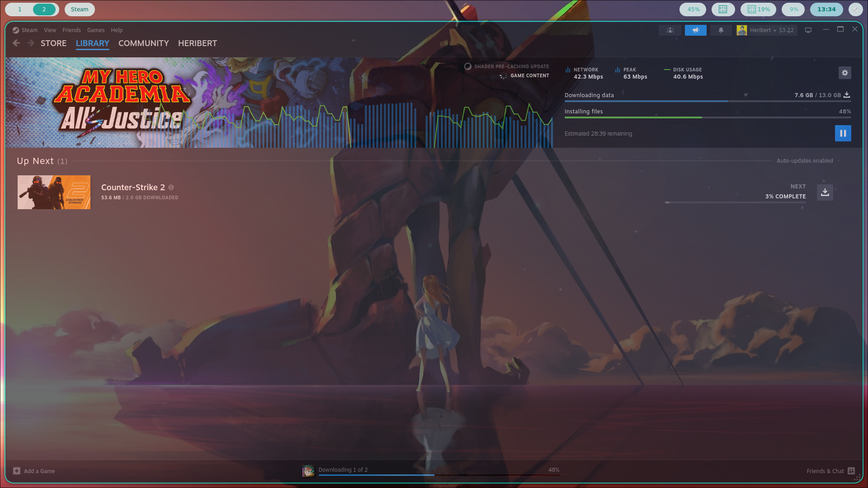Select the LIBRARY tab
Viewport: 868px width, 488px height.
point(93,43)
